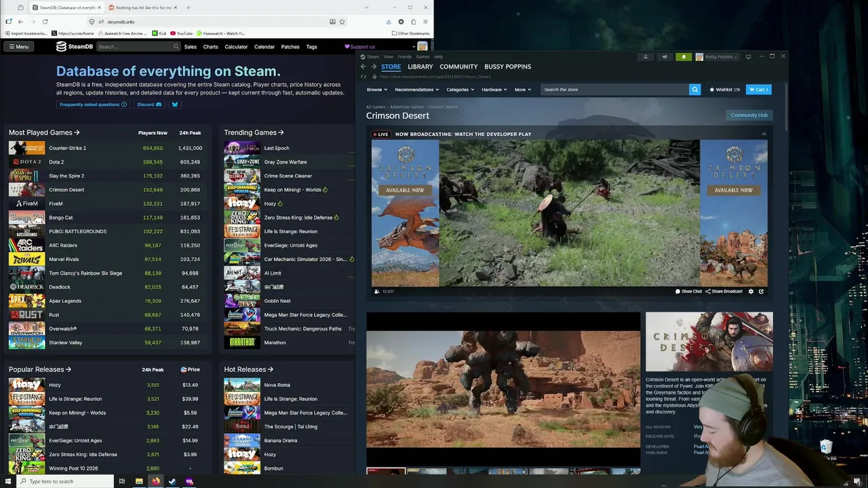Viewport: 868px width, 488px height.
Task: Close the SteamDB browser tab
Action: (99, 7)
